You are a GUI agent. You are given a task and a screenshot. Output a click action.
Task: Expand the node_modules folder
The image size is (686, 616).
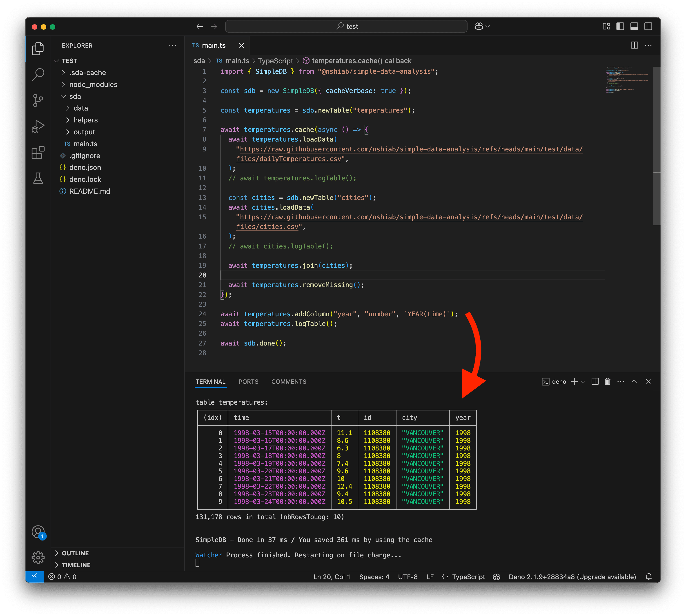(x=118, y=84)
